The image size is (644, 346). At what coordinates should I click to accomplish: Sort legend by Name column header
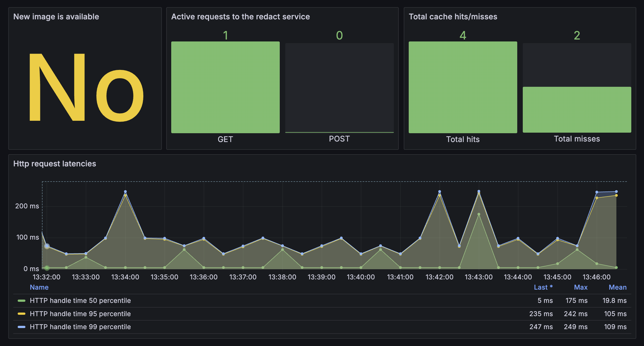[x=39, y=287]
